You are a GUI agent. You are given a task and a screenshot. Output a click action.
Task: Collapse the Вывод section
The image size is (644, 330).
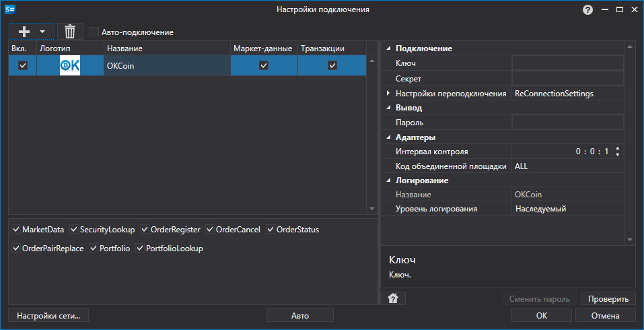(x=388, y=108)
